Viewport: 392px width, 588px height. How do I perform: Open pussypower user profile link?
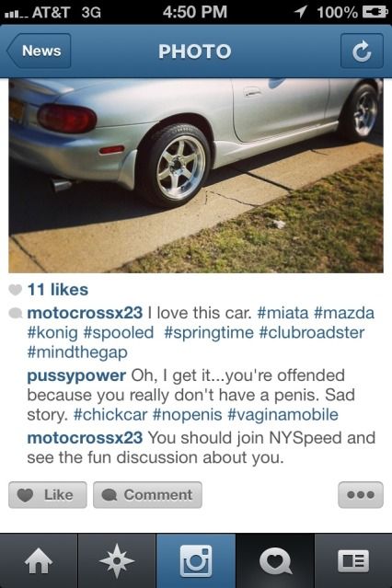(76, 375)
